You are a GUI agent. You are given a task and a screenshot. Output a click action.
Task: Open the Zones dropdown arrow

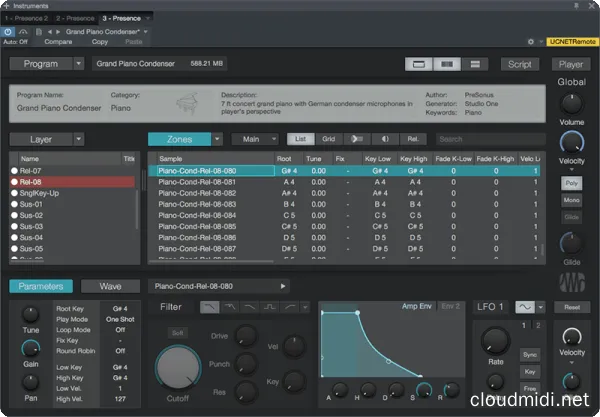[x=217, y=139]
